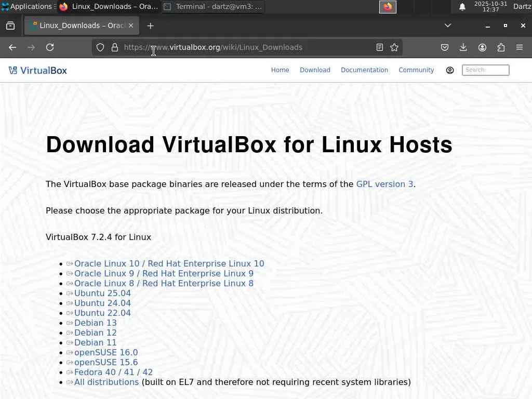Download the Ubuntu 24.04 package
Image resolution: width=532 pixels, height=399 pixels.
(x=102, y=303)
